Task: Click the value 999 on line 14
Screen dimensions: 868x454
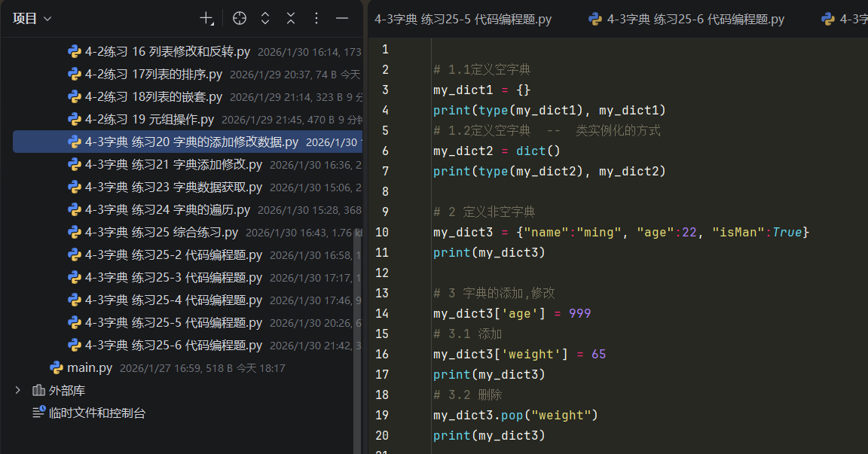Action: point(579,313)
